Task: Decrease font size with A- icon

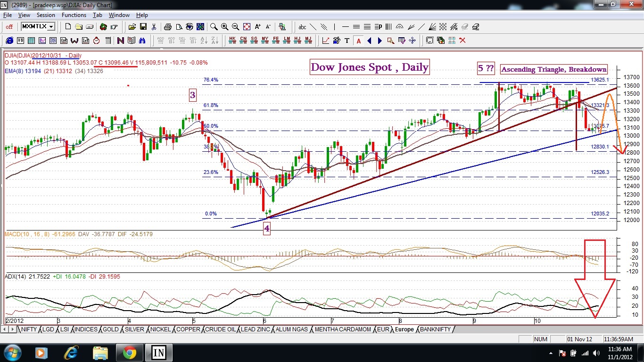Action: (268, 27)
